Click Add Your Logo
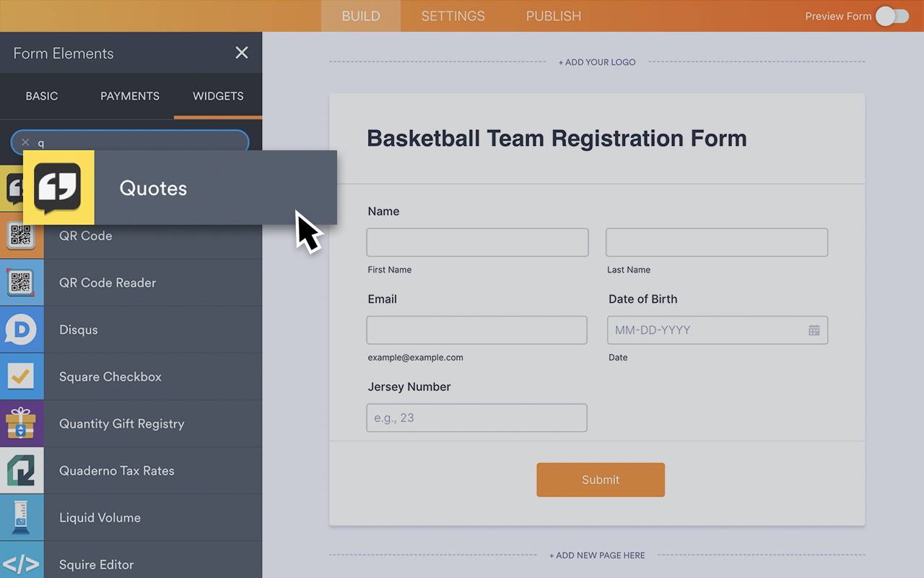Image resolution: width=924 pixels, height=578 pixels. [x=597, y=62]
